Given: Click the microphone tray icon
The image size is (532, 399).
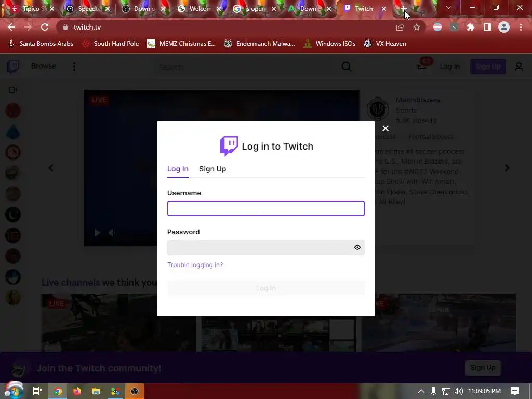Looking at the screenshot, I should pyautogui.click(x=433, y=391).
